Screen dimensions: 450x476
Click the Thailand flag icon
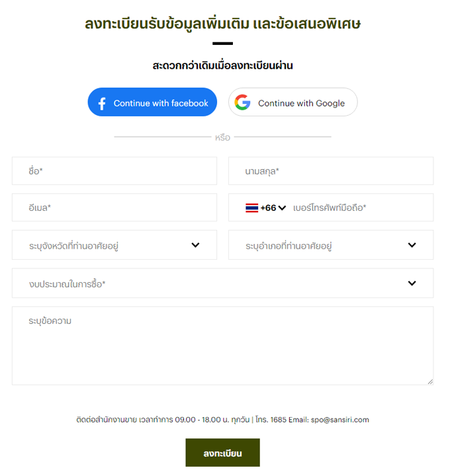tap(251, 208)
